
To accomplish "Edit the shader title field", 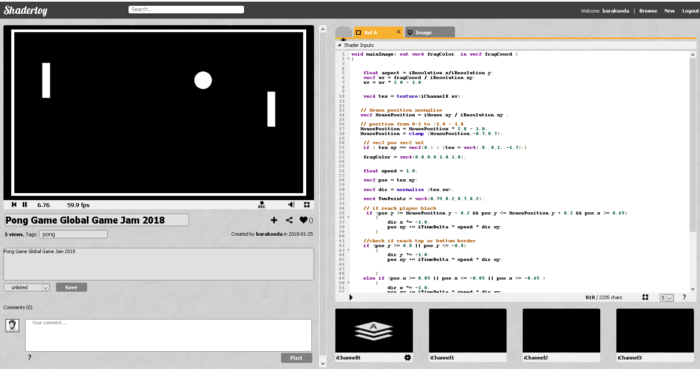I will pyautogui.click(x=96, y=220).
